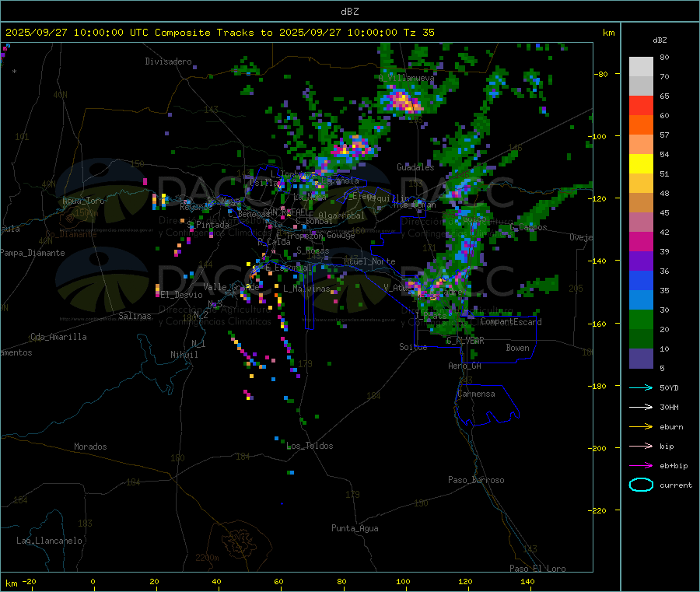The width and height of the screenshot is (700, 592).
Task: Click the -200 km tick on right axis
Action: [599, 448]
